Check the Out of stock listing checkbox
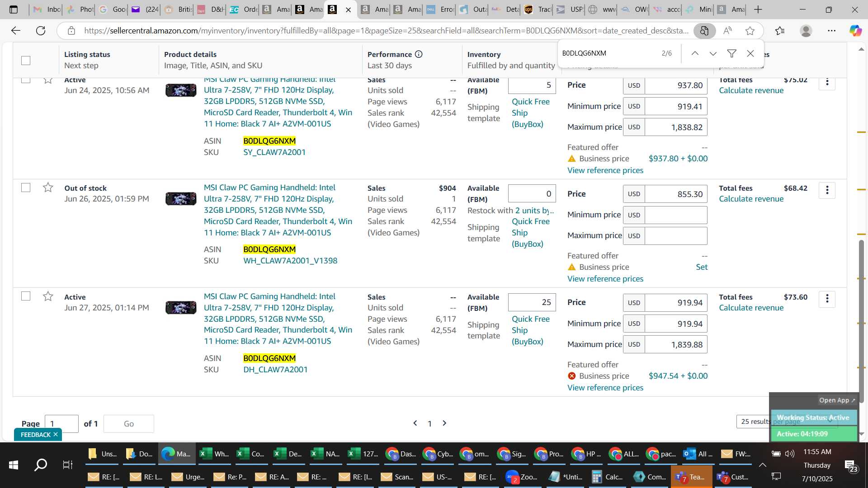Image resolution: width=868 pixels, height=488 pixels. pos(26,188)
